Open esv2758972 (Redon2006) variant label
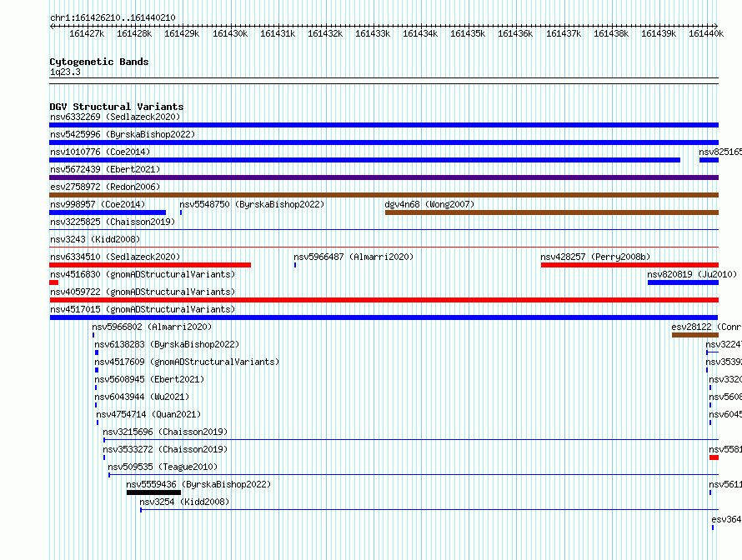Screen dimensions: 742x560 (105, 187)
